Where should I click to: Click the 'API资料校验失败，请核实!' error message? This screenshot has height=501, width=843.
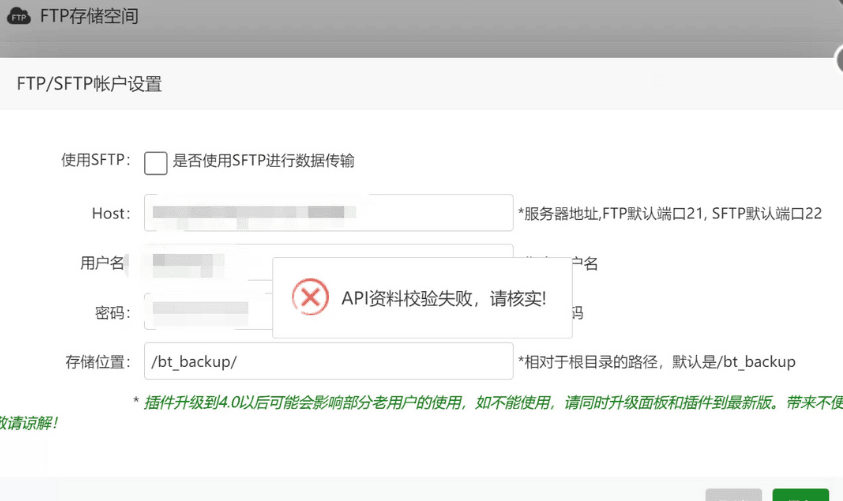444,298
